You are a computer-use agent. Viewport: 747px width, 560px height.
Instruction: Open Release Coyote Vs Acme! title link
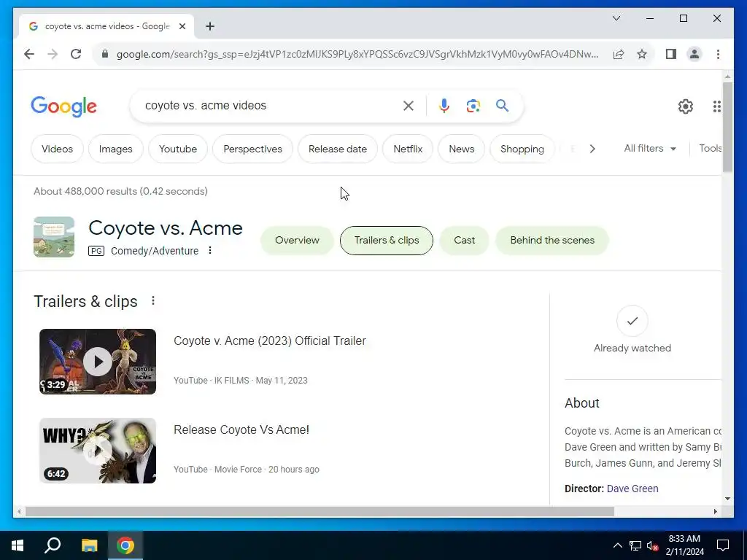[241, 430]
